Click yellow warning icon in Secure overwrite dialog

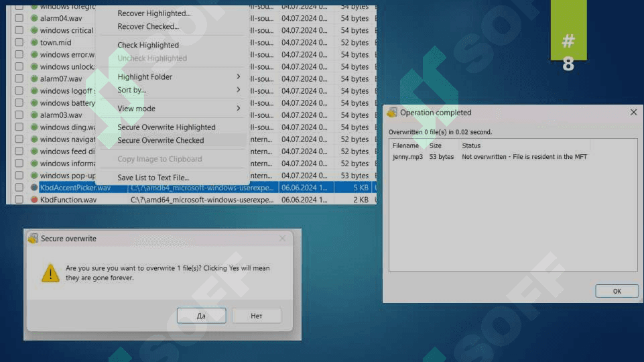point(50,272)
